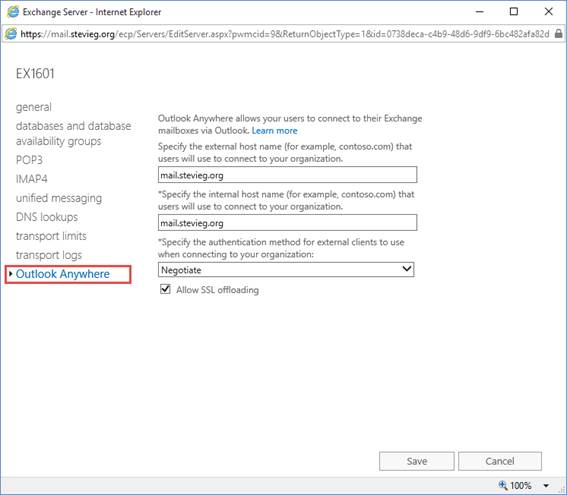
Task: Click the 100% zoom magnifier icon
Action: (503, 485)
